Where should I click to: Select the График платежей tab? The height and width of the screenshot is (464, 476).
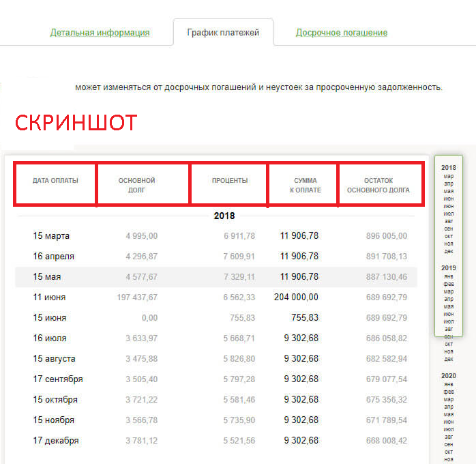(x=223, y=33)
